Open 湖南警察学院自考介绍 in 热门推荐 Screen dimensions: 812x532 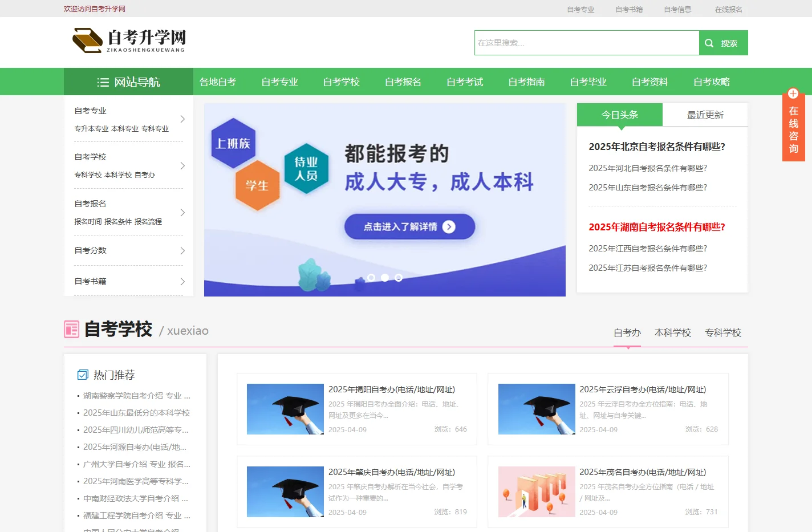(137, 396)
